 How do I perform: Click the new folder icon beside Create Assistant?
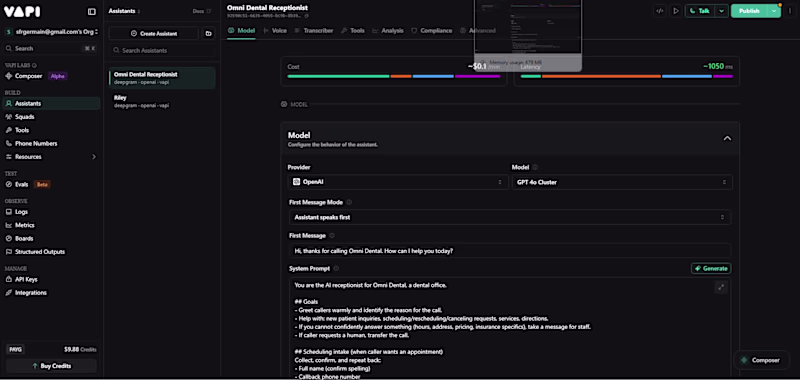click(208, 34)
